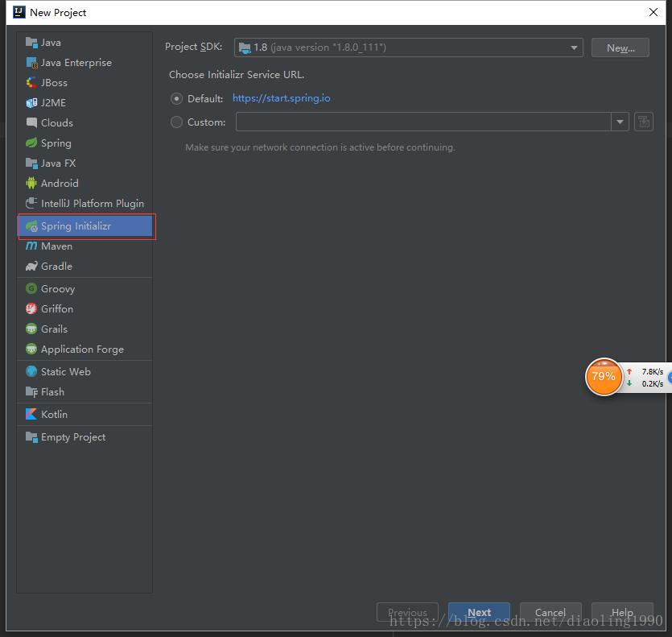This screenshot has height=637, width=672.
Task: Click the network speed 7.8K/s readout
Action: click(x=653, y=371)
